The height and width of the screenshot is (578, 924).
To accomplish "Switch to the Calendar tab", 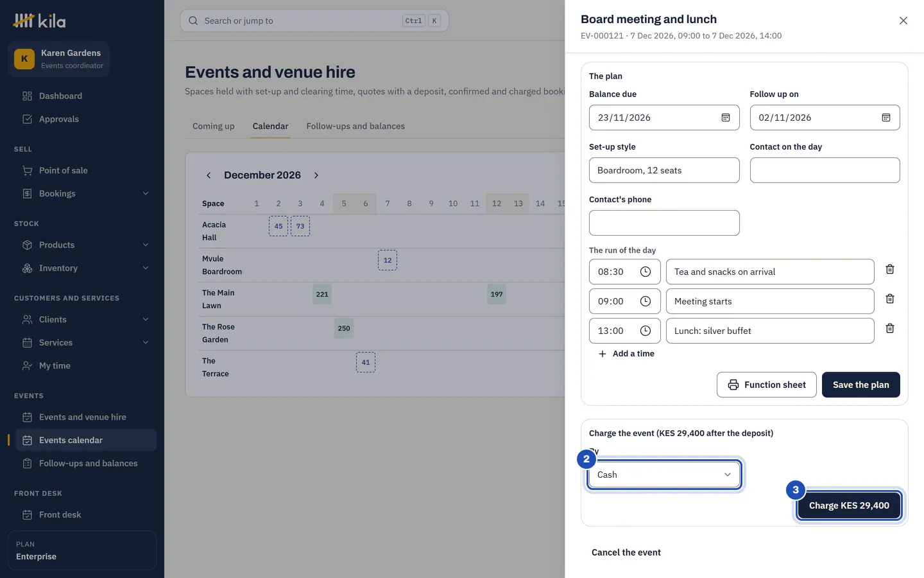I will (270, 126).
